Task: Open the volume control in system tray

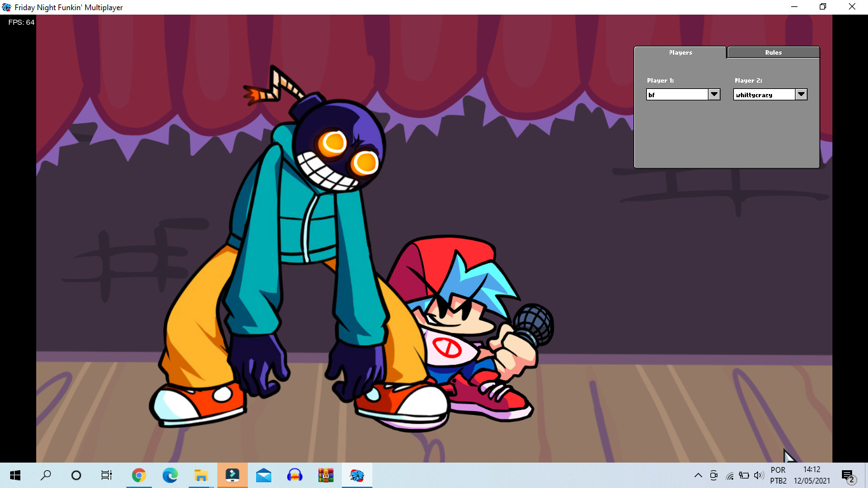Action: (758, 475)
